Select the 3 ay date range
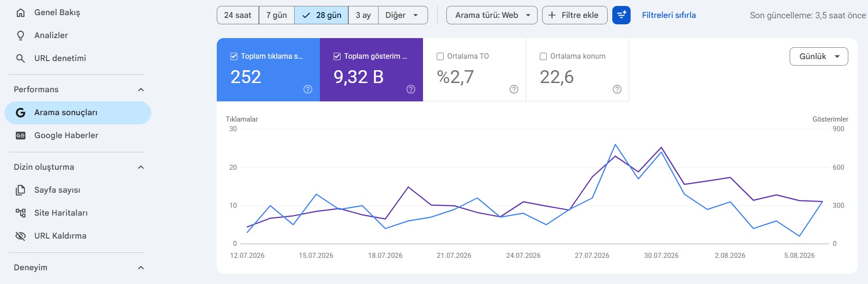Screen dimensions: 868x284 click(x=363, y=15)
